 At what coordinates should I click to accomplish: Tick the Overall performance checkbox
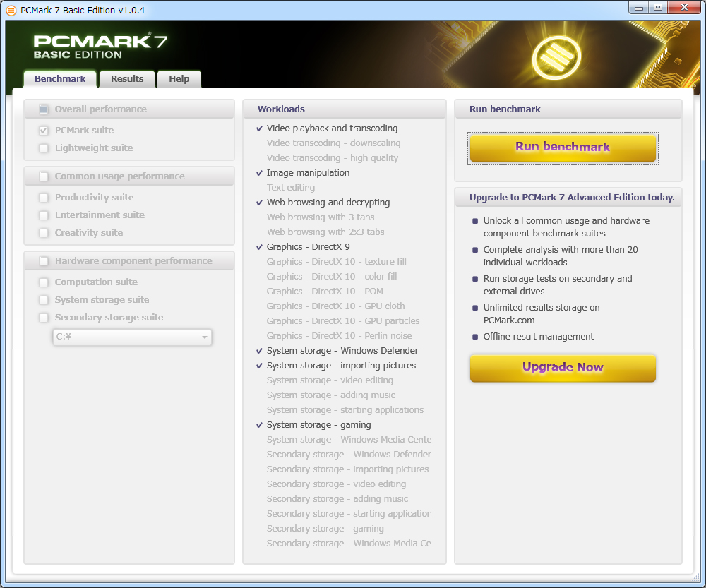point(44,109)
